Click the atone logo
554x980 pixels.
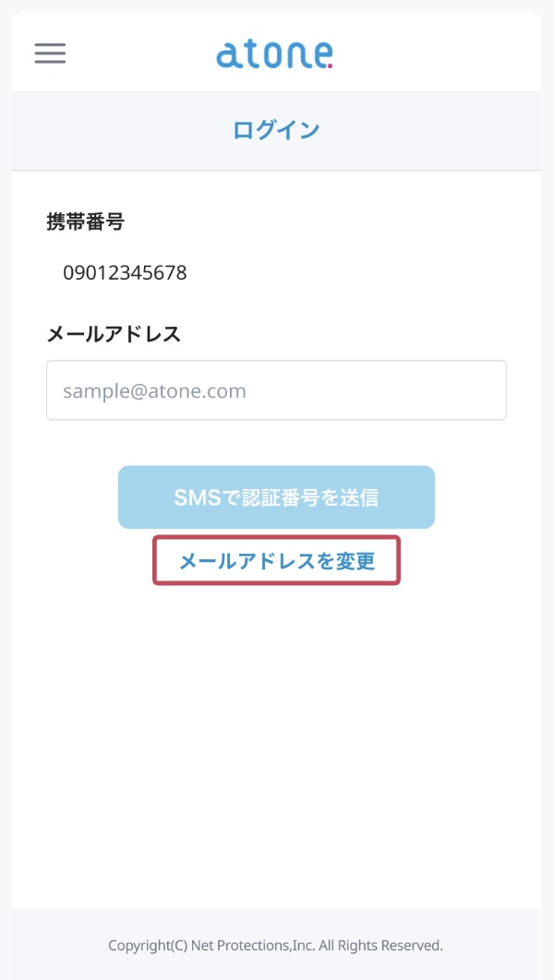(274, 54)
